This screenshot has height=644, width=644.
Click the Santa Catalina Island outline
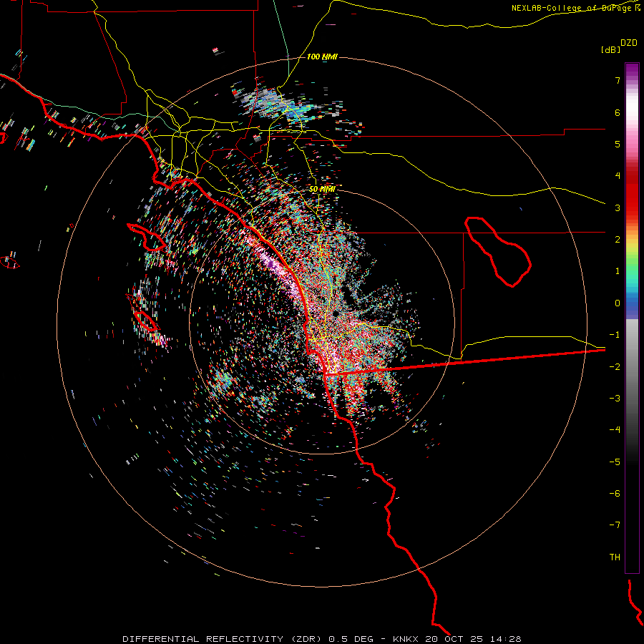[x=147, y=237]
